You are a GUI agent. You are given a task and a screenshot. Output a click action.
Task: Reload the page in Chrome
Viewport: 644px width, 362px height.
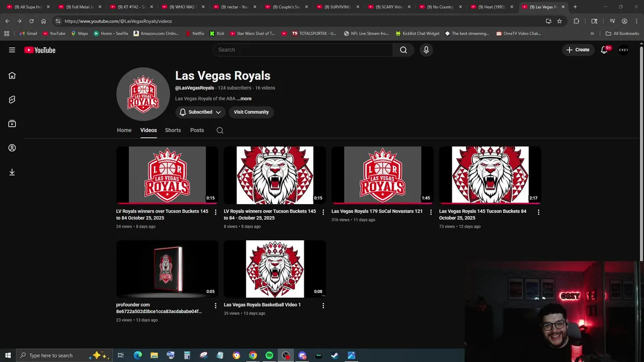(31, 21)
